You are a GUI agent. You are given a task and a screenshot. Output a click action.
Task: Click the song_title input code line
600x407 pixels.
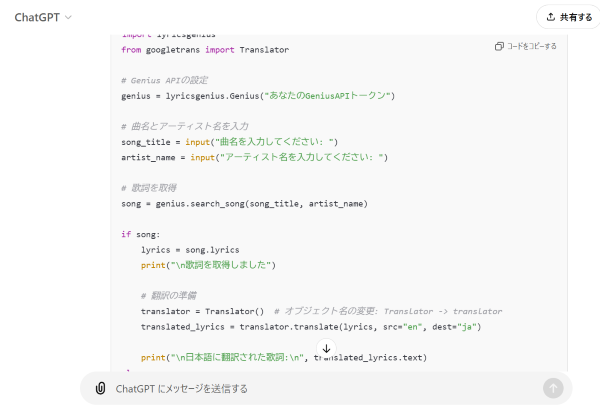pyautogui.click(x=230, y=141)
